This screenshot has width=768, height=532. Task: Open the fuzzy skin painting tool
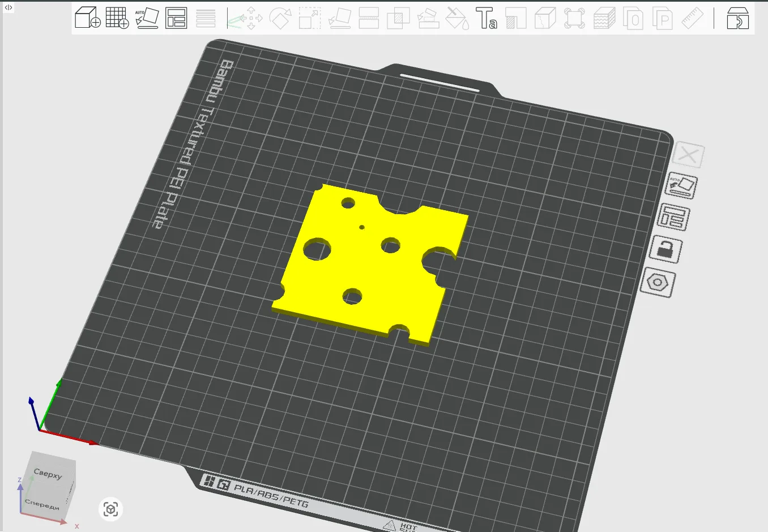click(x=604, y=18)
